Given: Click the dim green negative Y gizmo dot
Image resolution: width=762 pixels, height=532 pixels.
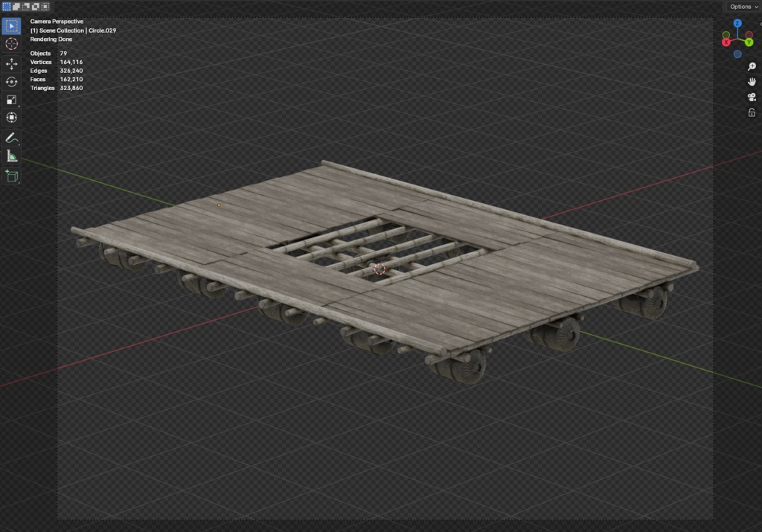Looking at the screenshot, I should tap(726, 35).
